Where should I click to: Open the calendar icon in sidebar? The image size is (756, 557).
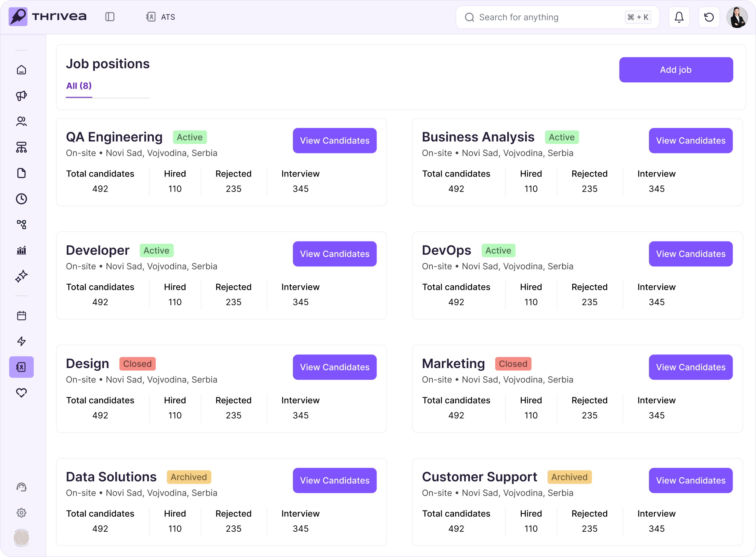click(x=22, y=316)
